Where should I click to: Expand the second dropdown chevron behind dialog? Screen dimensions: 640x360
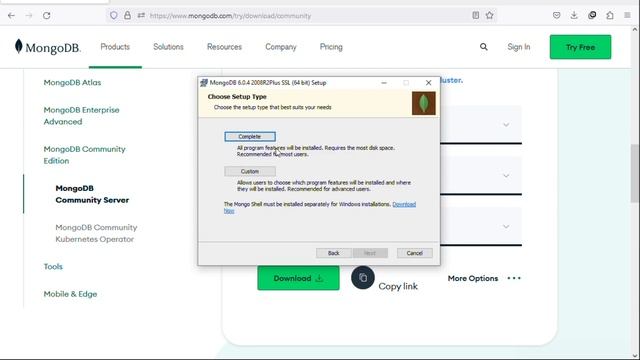click(x=506, y=176)
